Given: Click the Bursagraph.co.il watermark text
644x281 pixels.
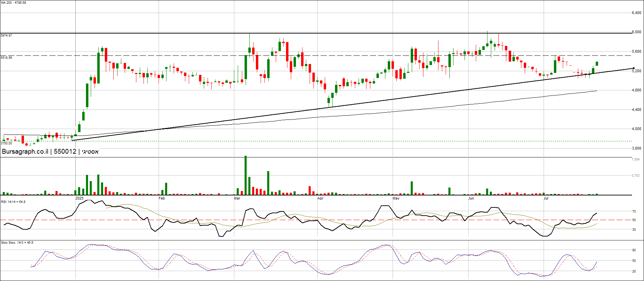Looking at the screenshot, I should coord(25,152).
